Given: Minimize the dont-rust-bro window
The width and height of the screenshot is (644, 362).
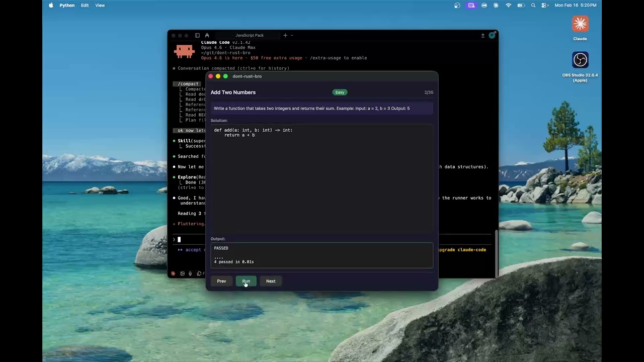Looking at the screenshot, I should click(218, 76).
